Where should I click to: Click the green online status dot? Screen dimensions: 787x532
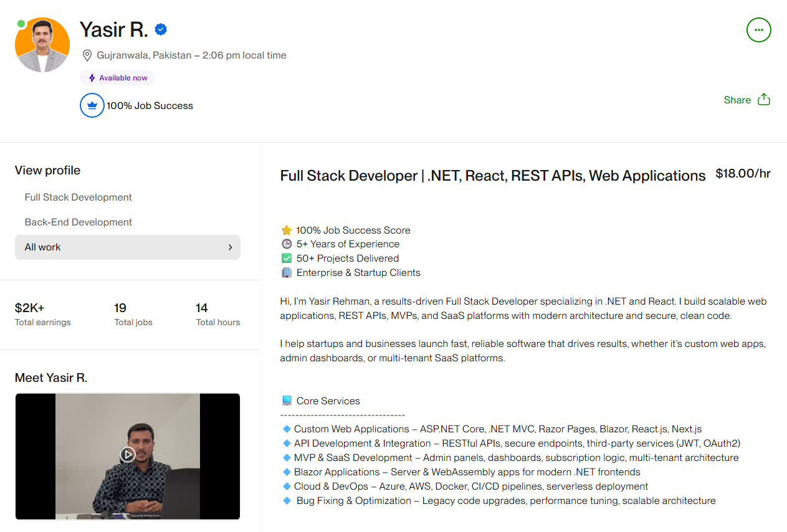(21, 24)
